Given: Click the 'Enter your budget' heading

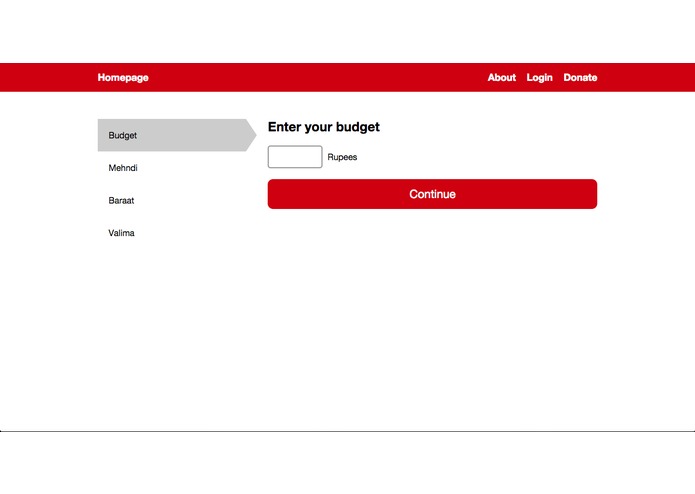Looking at the screenshot, I should [x=324, y=127].
